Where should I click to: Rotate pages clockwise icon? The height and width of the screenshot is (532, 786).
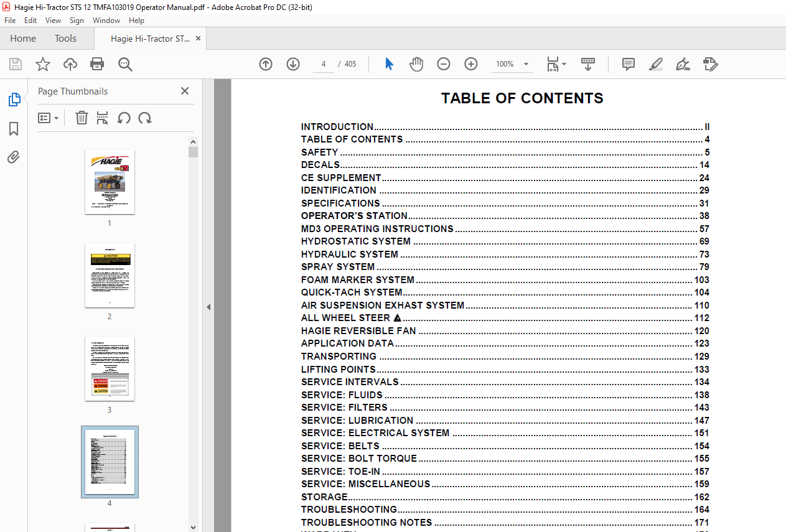pyautogui.click(x=145, y=118)
